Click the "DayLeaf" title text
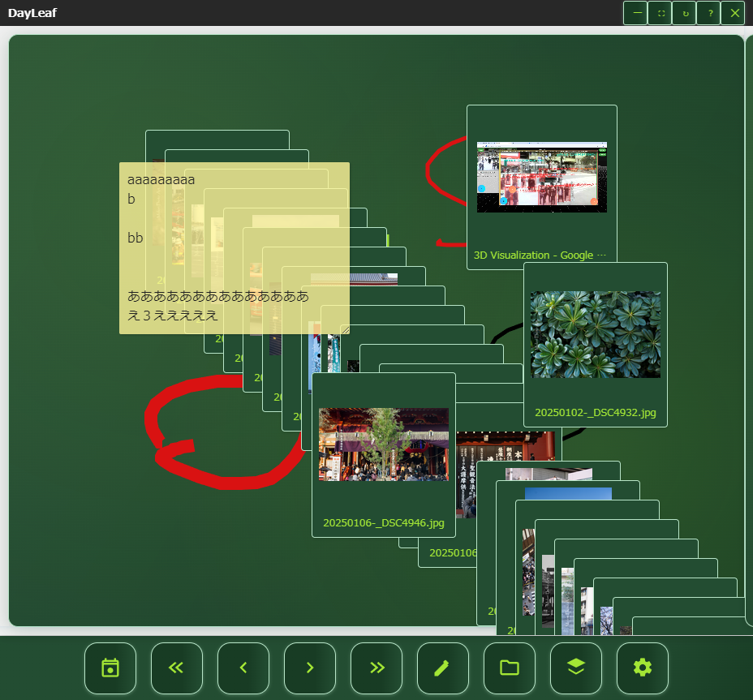Image resolution: width=753 pixels, height=700 pixels. point(32,13)
